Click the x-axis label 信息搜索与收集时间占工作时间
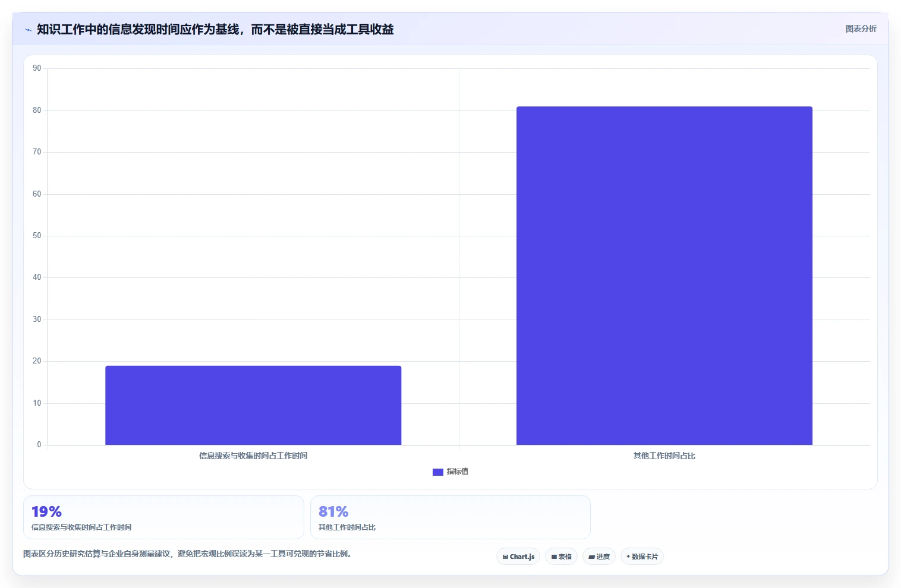 [x=253, y=456]
